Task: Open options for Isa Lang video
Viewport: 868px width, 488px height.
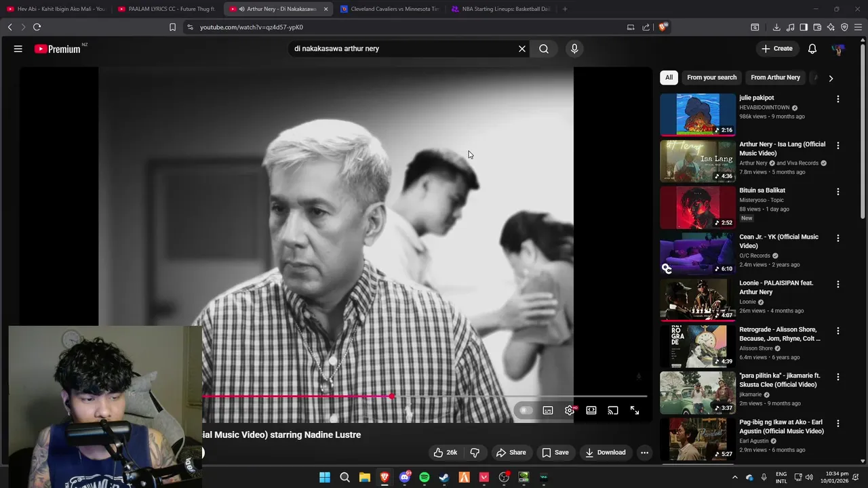Action: pyautogui.click(x=838, y=146)
